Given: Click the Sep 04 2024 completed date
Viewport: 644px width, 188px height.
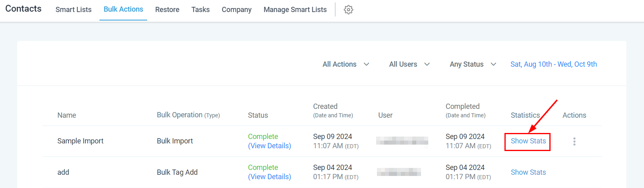Looking at the screenshot, I should coord(465,168).
